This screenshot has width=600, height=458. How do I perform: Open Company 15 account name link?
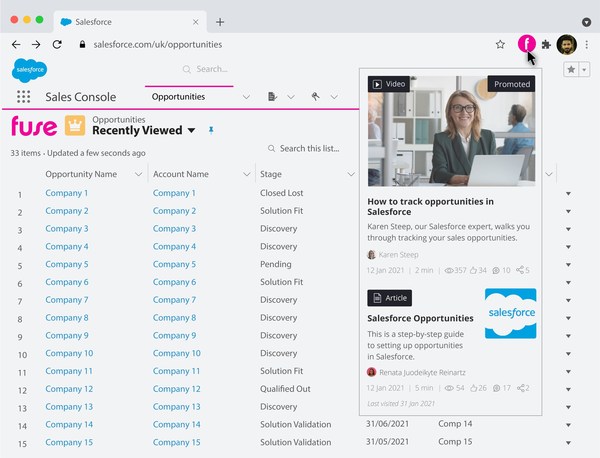click(x=176, y=442)
